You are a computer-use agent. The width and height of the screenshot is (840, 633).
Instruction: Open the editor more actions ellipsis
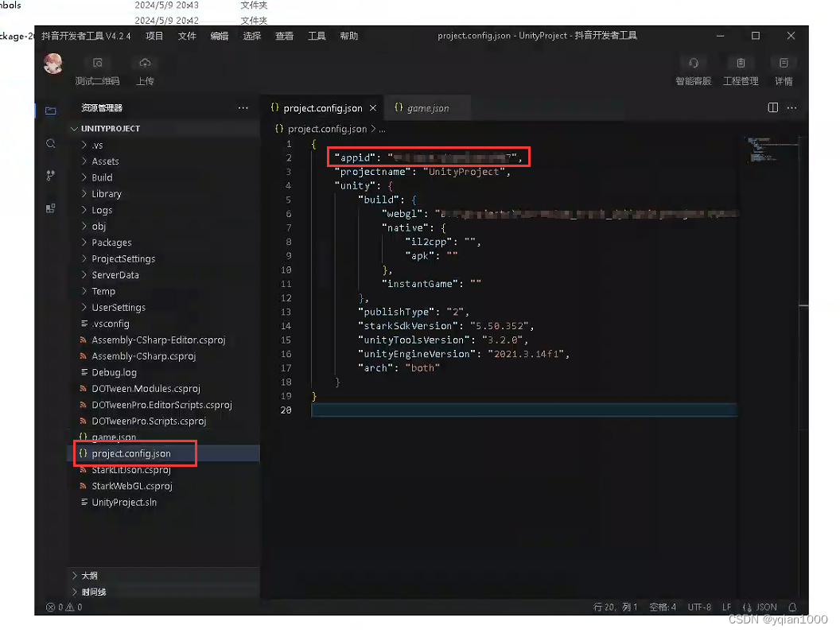[791, 107]
